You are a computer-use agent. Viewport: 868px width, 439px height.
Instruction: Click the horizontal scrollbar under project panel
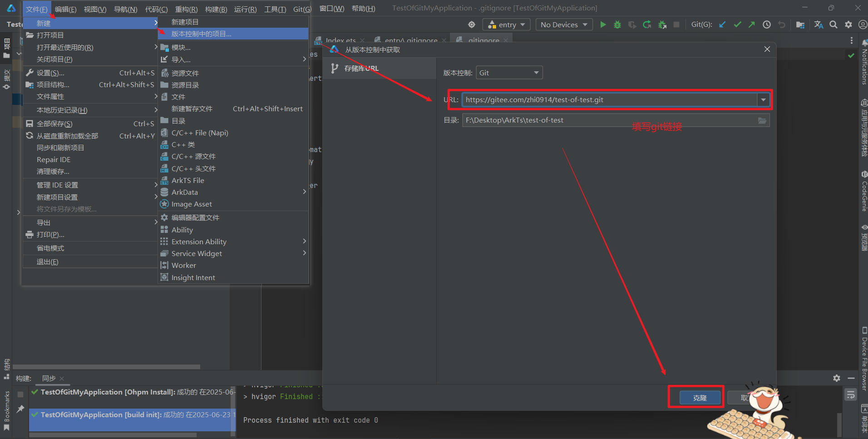[x=107, y=367]
